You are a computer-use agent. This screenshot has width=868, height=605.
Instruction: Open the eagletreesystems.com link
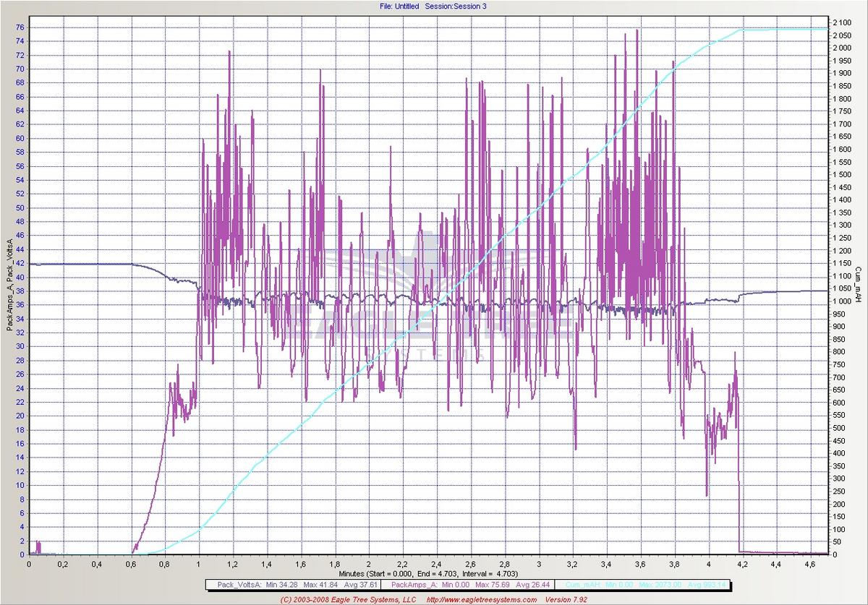482,599
